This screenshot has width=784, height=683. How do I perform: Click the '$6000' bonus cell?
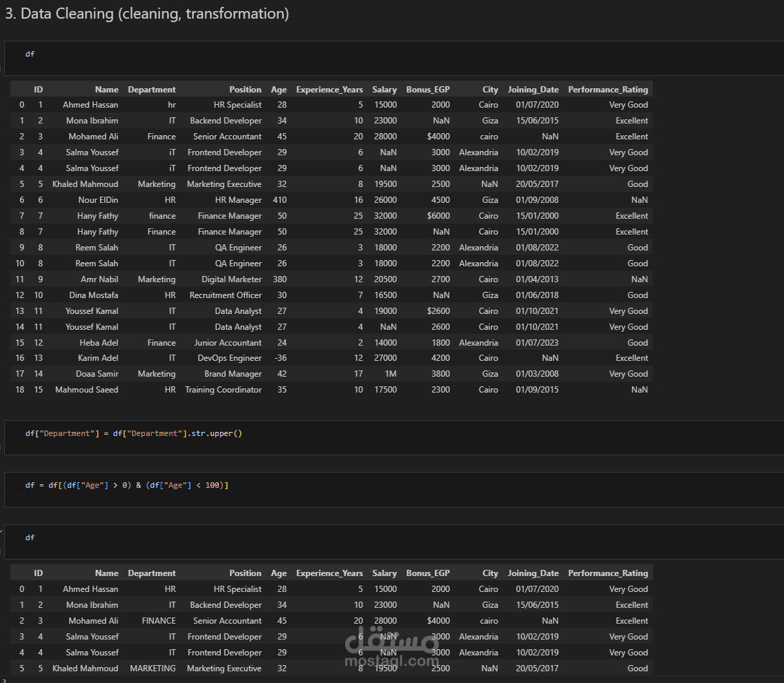point(438,216)
